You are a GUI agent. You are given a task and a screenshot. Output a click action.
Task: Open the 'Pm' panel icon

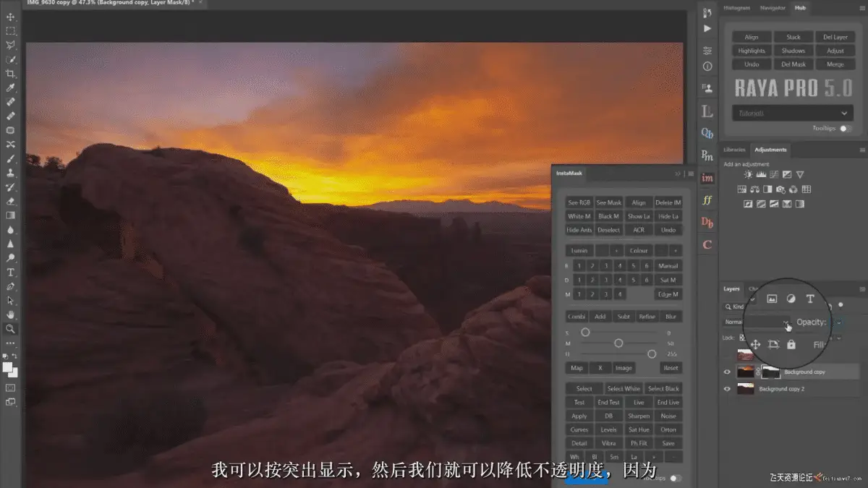click(707, 155)
